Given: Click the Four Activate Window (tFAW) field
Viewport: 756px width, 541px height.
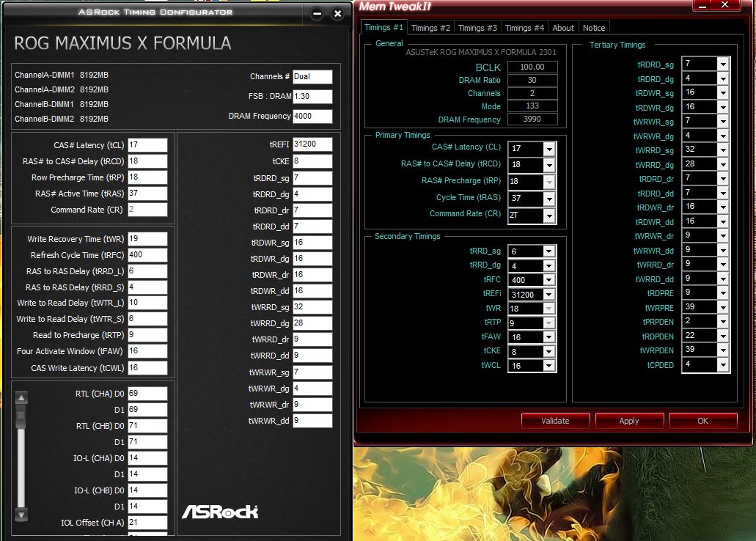Looking at the screenshot, I should pyautogui.click(x=147, y=351).
